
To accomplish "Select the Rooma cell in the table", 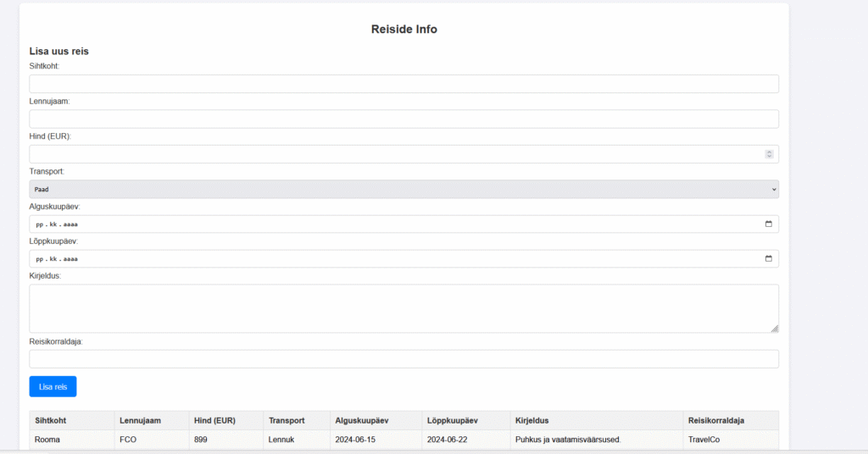I will [x=47, y=440].
